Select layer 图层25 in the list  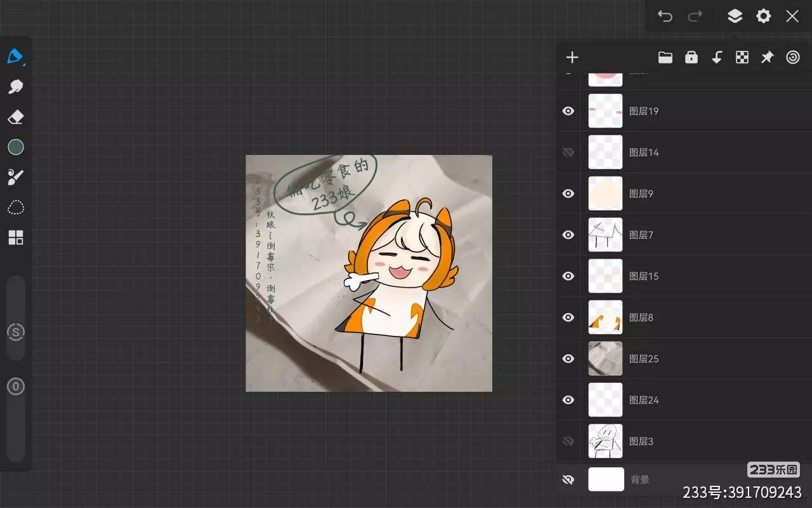[x=643, y=359]
